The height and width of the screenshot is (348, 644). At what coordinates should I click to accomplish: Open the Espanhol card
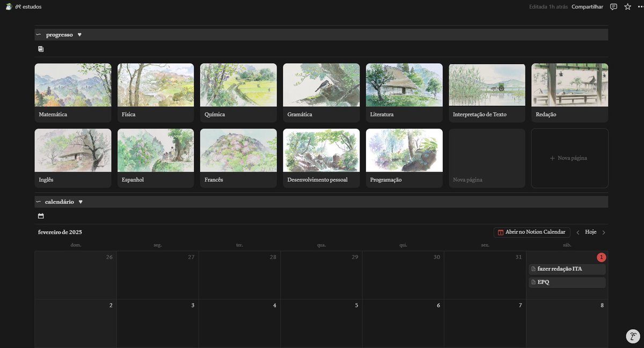[156, 158]
